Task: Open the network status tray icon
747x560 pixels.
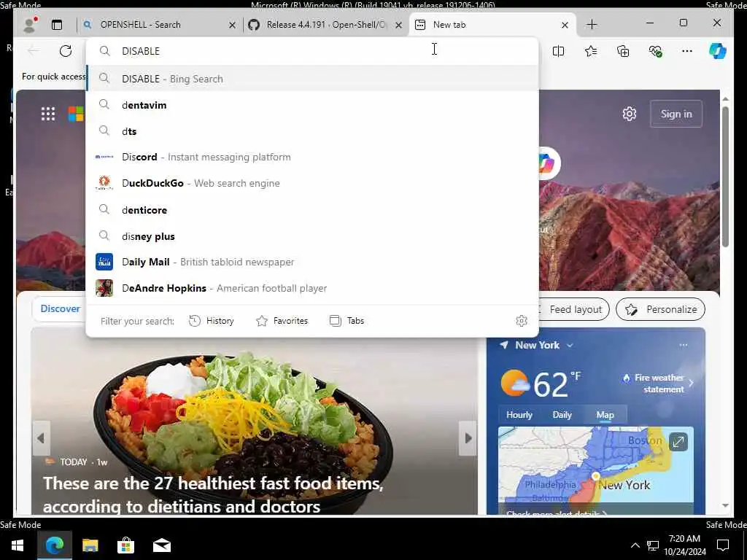Action: pos(653,545)
